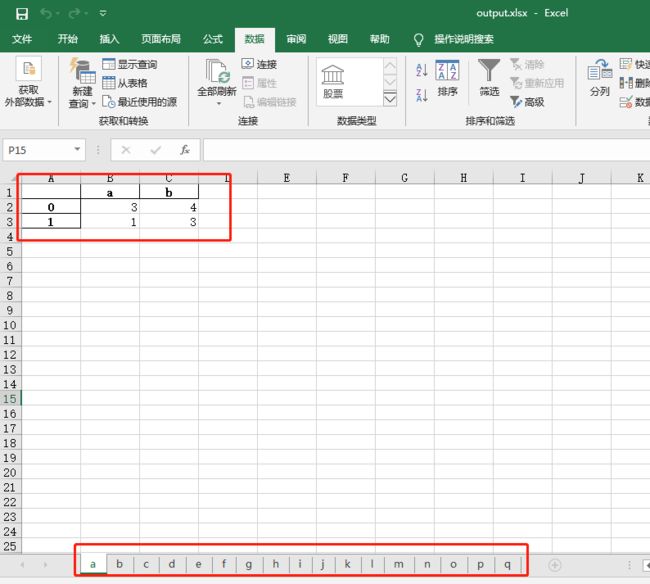This screenshot has height=584, width=650.
Task: Open the Customize Quick Access Toolbar dropdown
Action: [x=103, y=14]
